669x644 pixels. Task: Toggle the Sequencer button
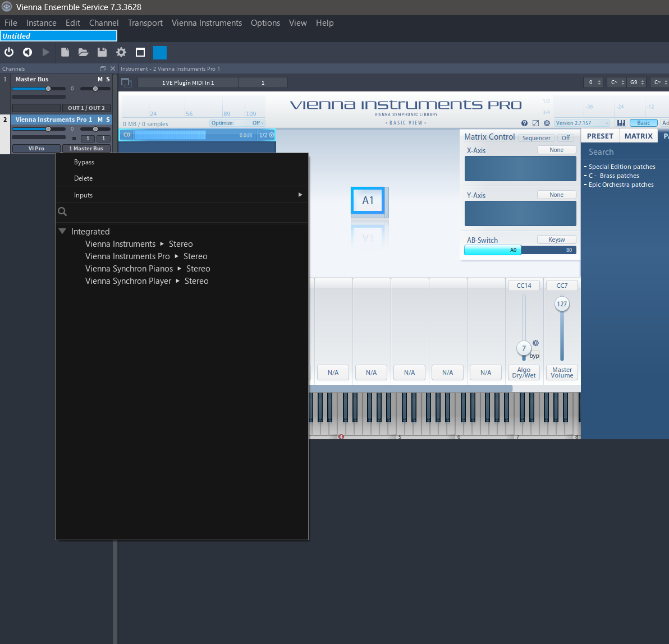pos(537,138)
